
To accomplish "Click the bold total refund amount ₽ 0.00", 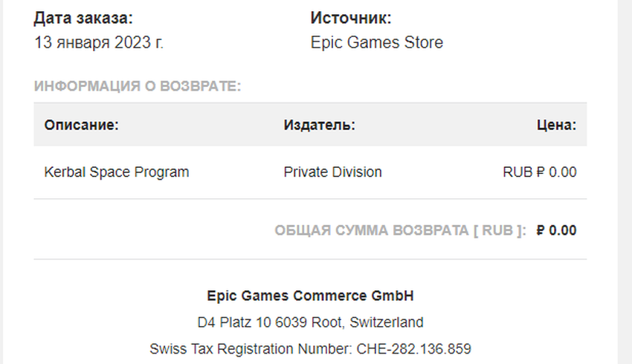I will (556, 230).
